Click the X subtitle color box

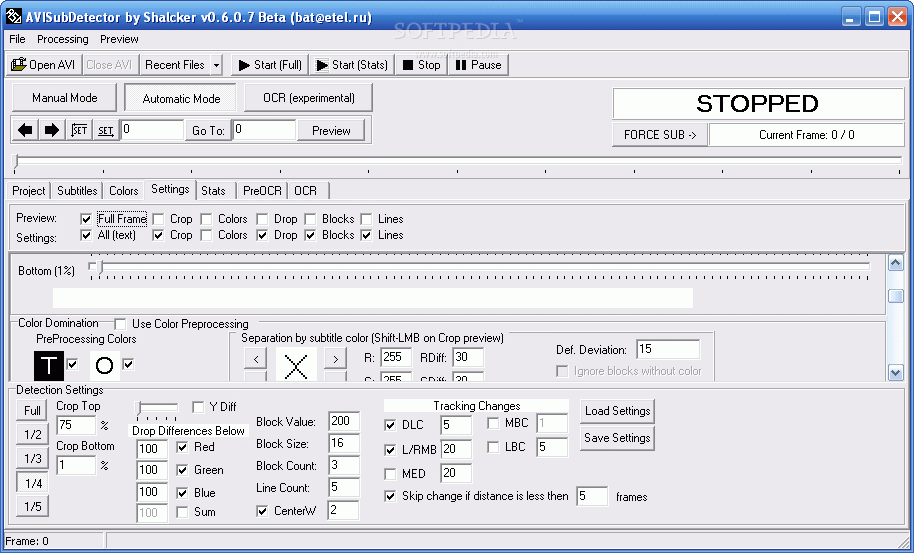pyautogui.click(x=296, y=365)
